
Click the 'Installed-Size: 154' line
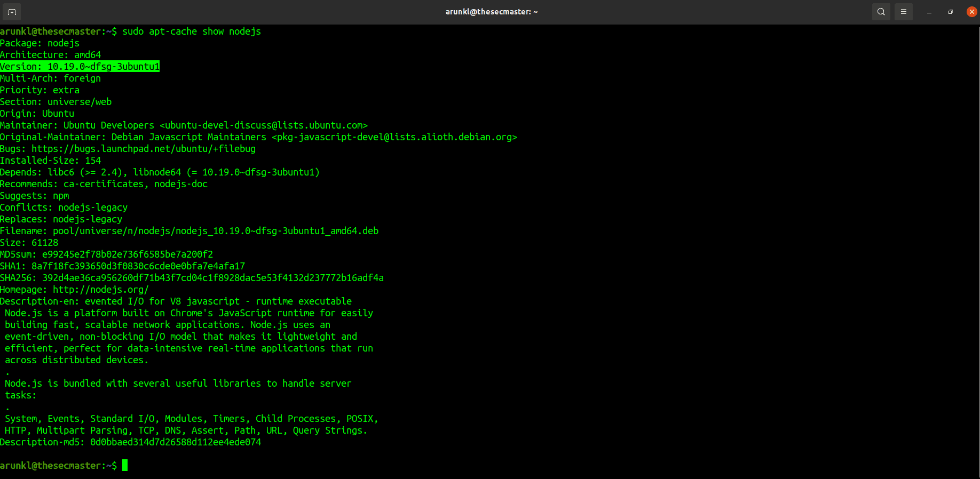coord(51,161)
